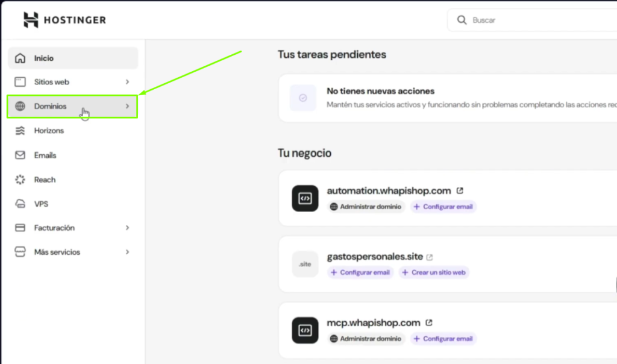Click the Hostinger logo icon

point(31,20)
